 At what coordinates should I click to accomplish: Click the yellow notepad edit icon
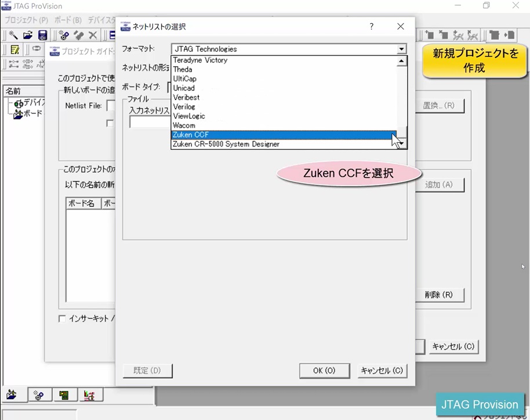[15, 50]
